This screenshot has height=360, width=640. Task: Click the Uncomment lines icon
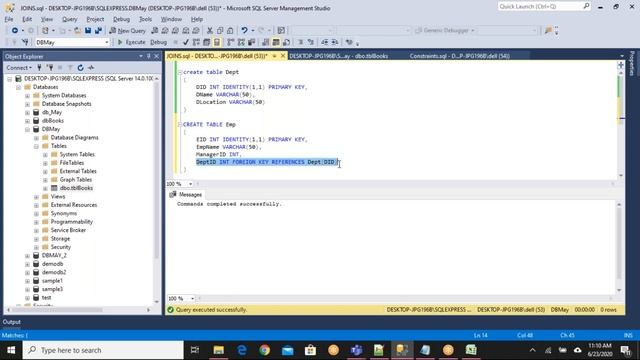click(311, 42)
